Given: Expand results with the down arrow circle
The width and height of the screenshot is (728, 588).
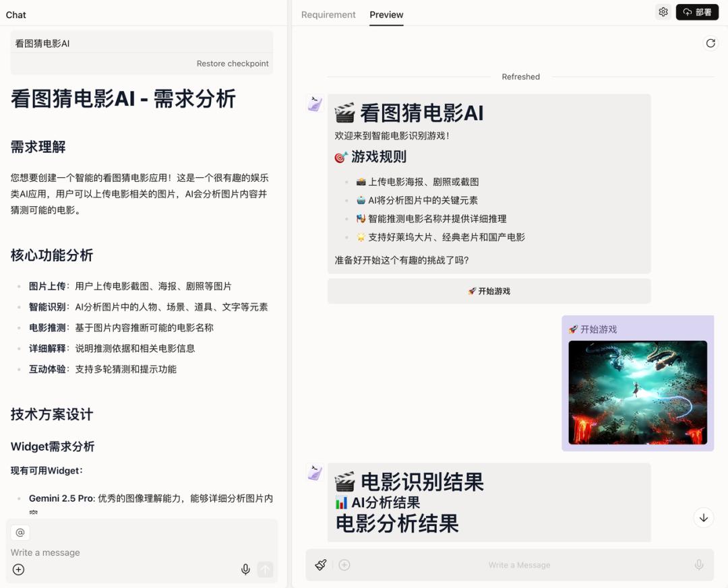Looking at the screenshot, I should click(703, 517).
